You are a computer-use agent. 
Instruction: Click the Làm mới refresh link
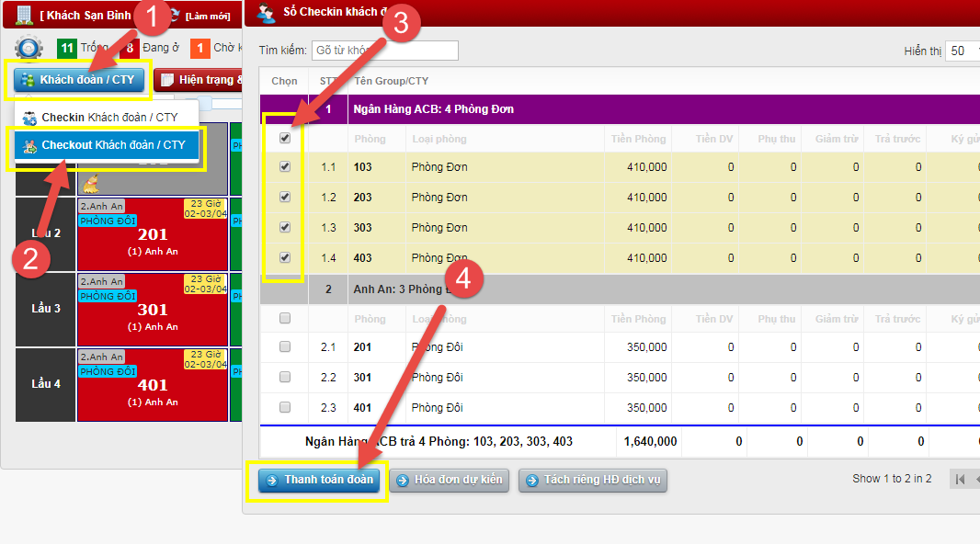(207, 16)
